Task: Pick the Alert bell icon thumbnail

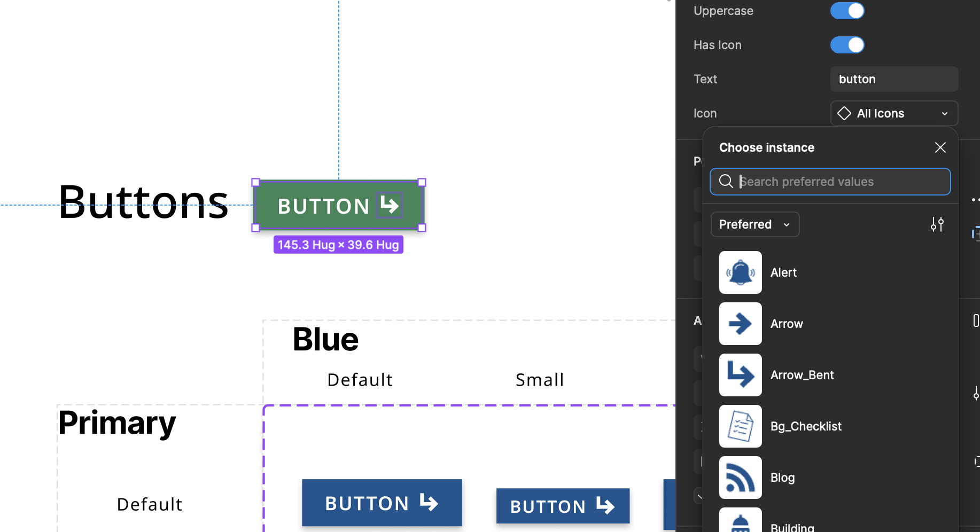Action: click(x=741, y=272)
